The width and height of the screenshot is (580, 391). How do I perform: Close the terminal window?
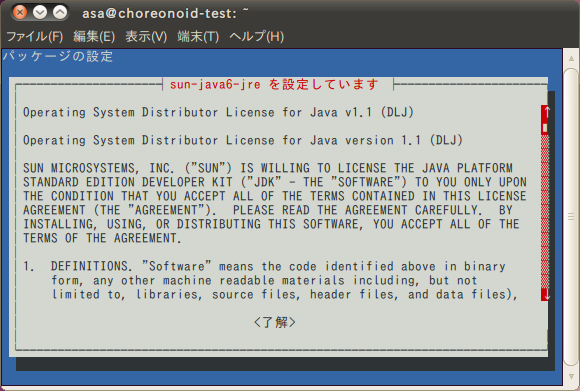pos(20,13)
